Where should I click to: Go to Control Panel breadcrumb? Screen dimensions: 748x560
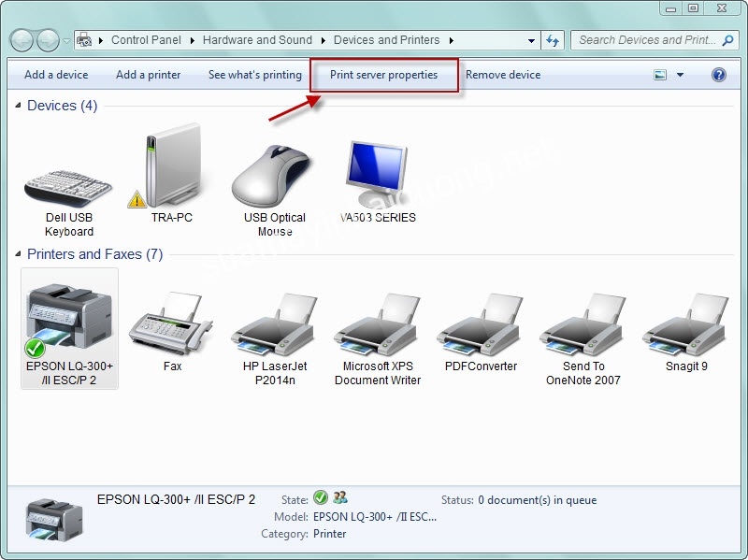click(146, 40)
